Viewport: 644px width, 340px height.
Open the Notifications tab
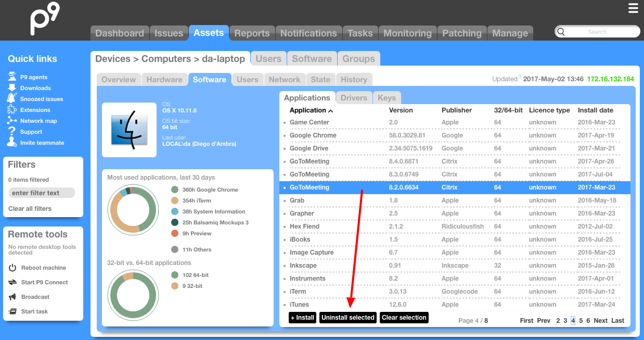[x=308, y=33]
